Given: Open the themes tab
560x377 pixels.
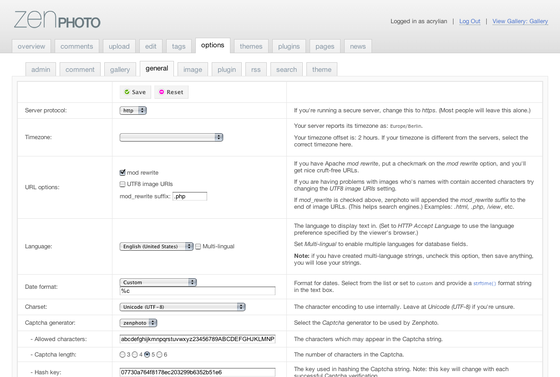Looking at the screenshot, I should click(x=251, y=46).
